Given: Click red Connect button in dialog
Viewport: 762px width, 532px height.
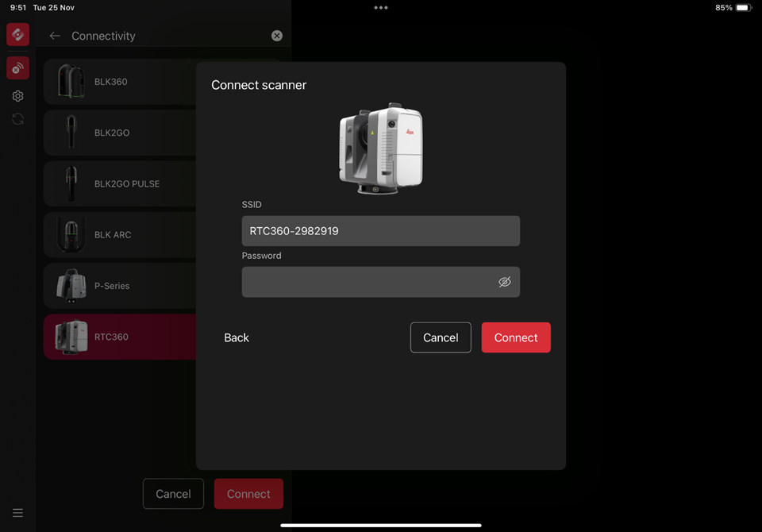Looking at the screenshot, I should pyautogui.click(x=515, y=337).
